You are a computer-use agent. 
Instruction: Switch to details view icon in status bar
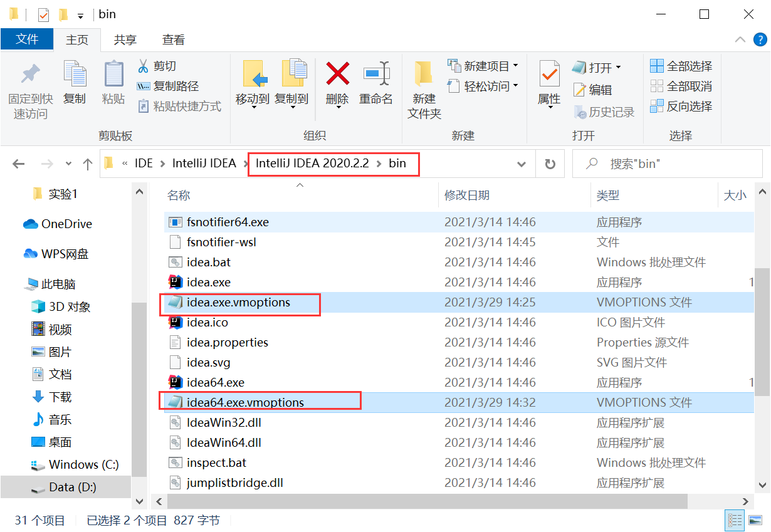pyautogui.click(x=735, y=520)
